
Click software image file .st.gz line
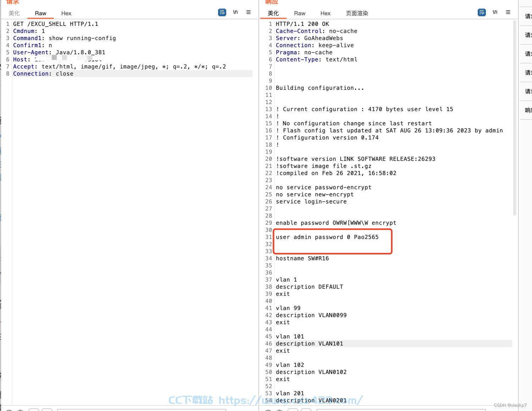324,166
